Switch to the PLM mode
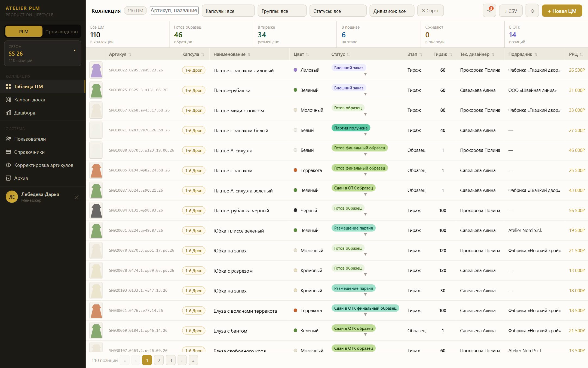 point(24,32)
